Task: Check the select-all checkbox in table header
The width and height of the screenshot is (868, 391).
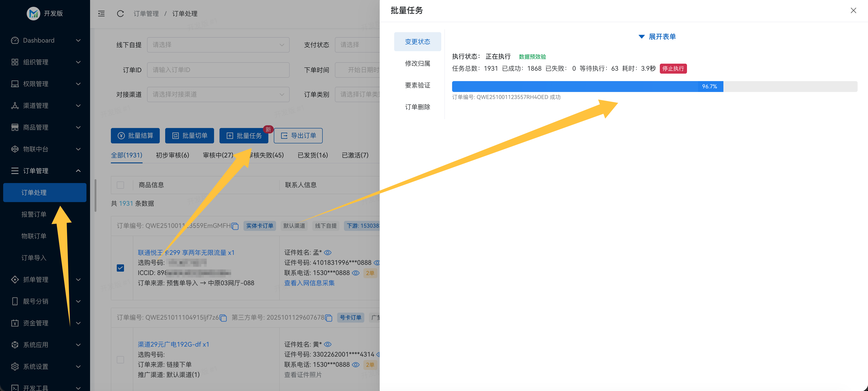Action: [120, 185]
